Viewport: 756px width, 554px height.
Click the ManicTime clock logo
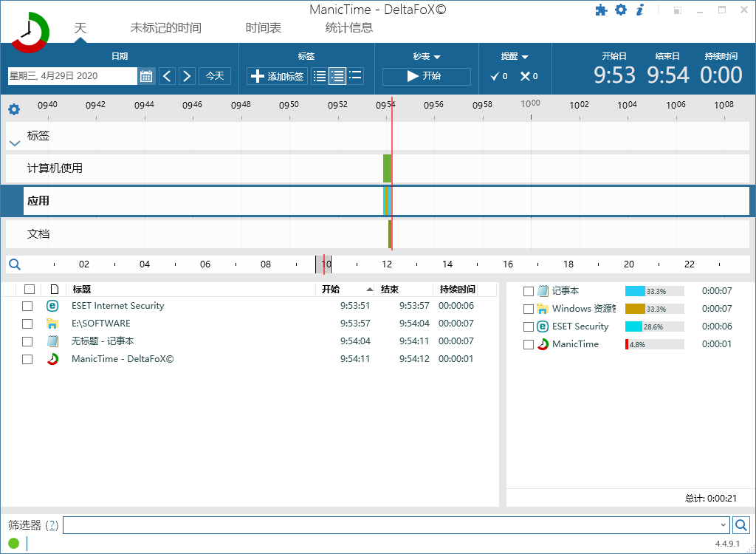point(30,33)
